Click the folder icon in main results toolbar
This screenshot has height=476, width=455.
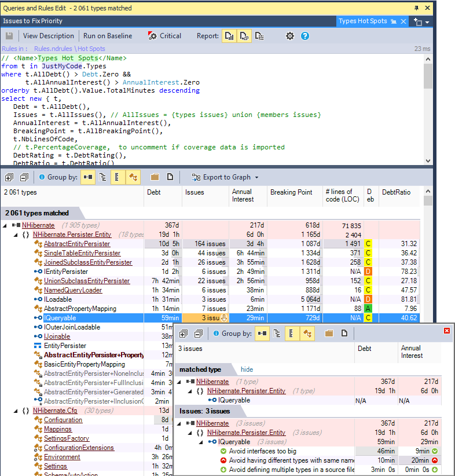click(x=155, y=177)
